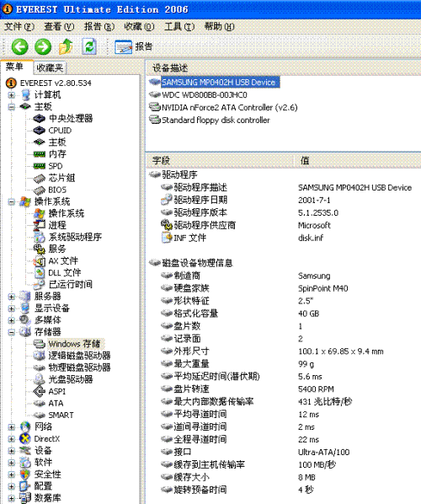This screenshot has width=421, height=504.
Task: Open the 工具(T) menu
Action: (x=179, y=26)
